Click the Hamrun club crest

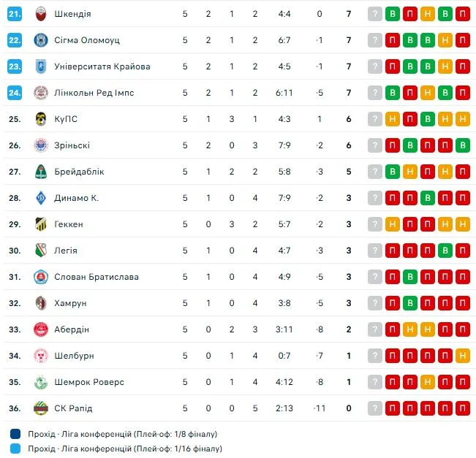pyautogui.click(x=40, y=303)
